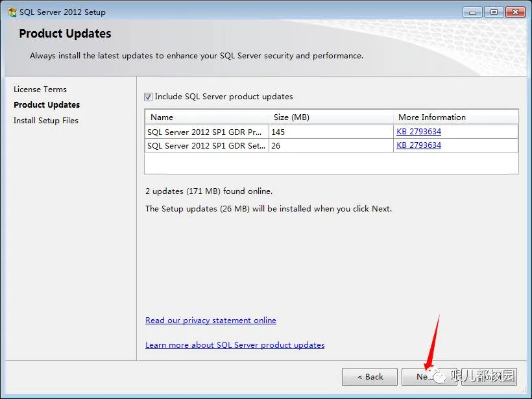Select Install Setup Files step in sidebar
The height and width of the screenshot is (399, 532).
46,121
